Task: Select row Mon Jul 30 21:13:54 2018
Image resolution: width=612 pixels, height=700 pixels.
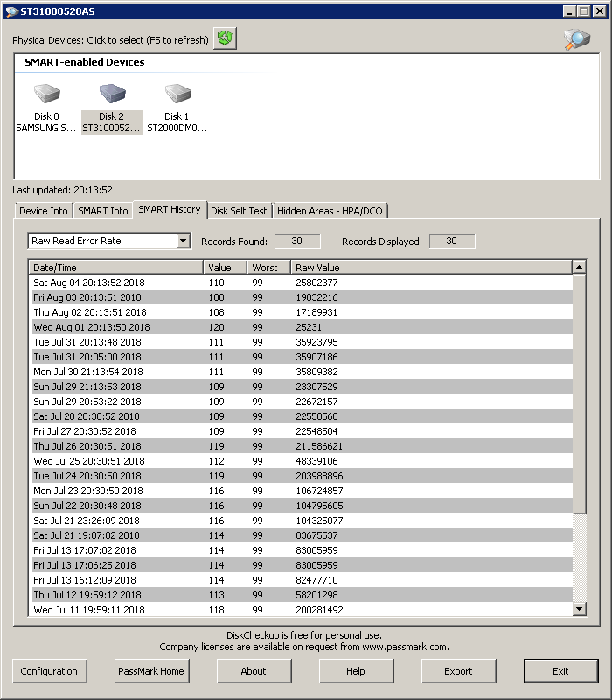Action: click(301, 372)
